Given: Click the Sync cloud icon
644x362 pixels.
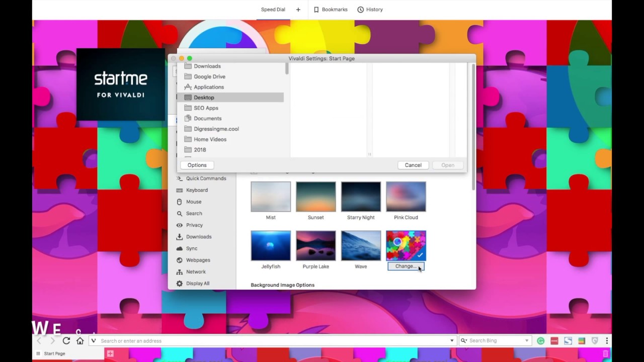Looking at the screenshot, I should (180, 248).
